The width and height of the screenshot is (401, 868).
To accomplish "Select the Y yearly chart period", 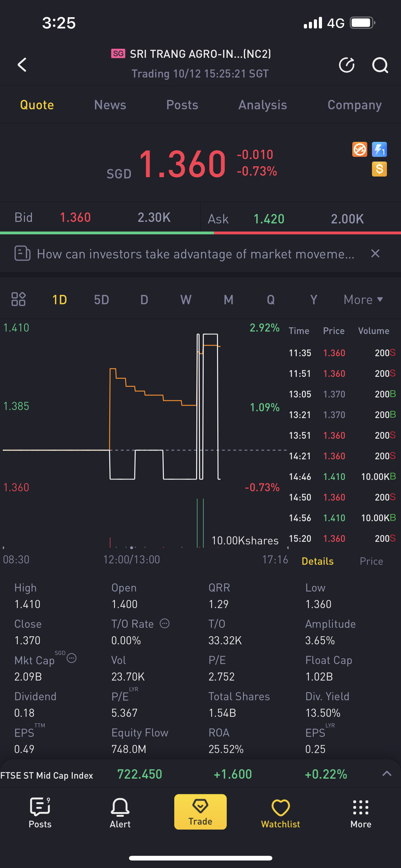I will pyautogui.click(x=314, y=300).
